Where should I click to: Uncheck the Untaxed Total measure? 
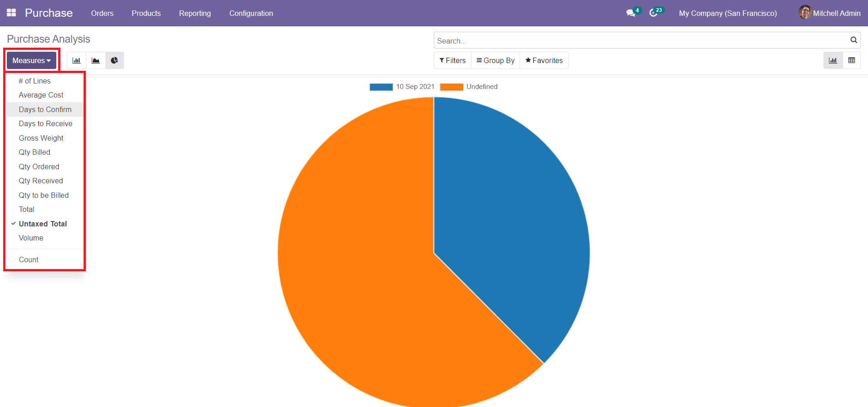coord(43,224)
